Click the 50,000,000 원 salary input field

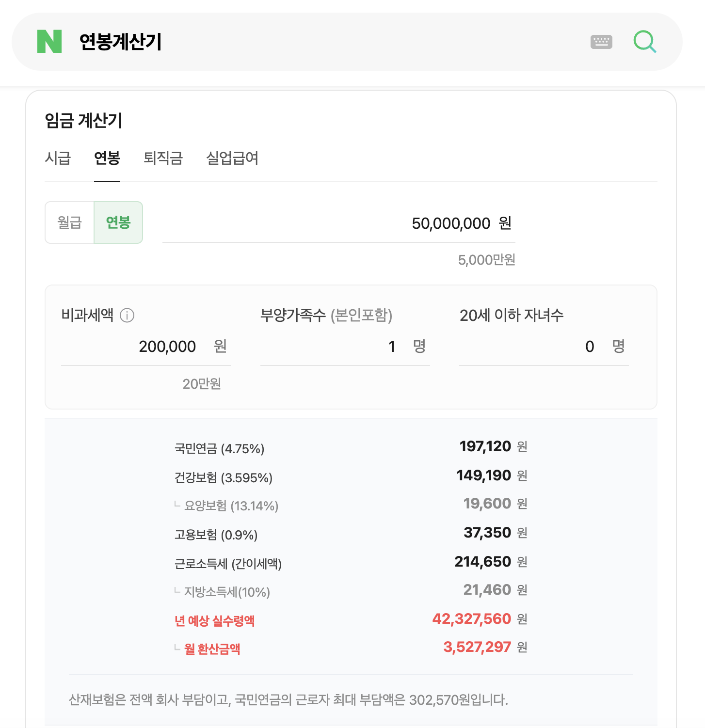click(x=338, y=223)
